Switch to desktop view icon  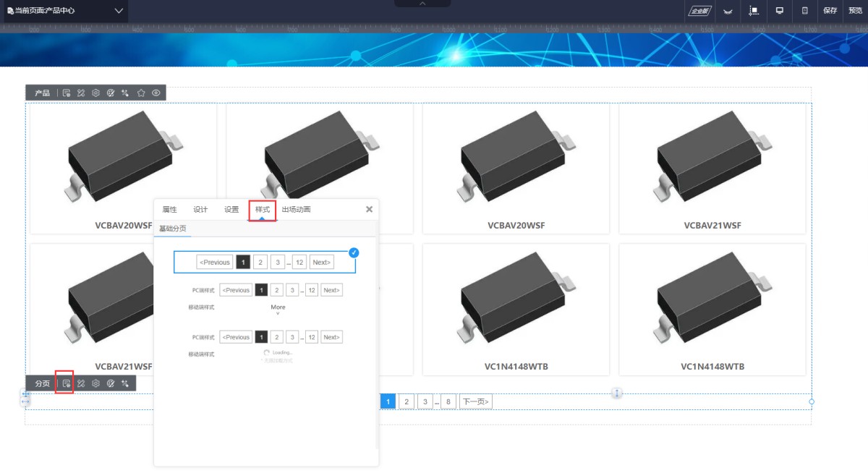click(780, 11)
